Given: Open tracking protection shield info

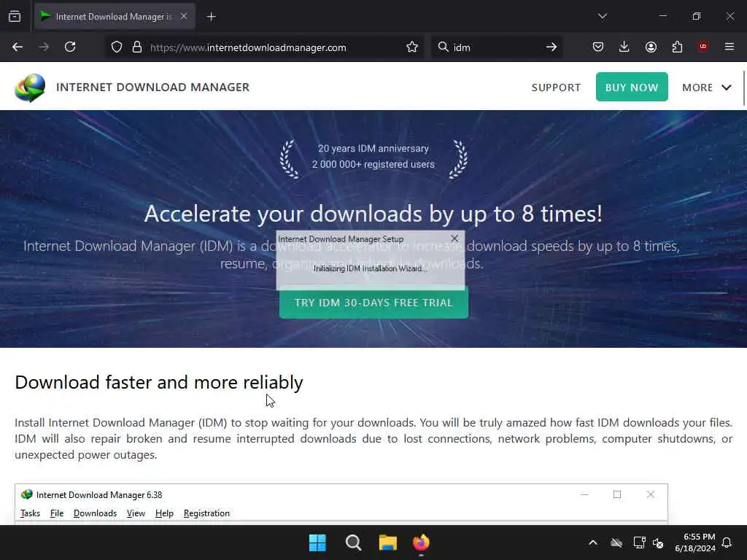Looking at the screenshot, I should click(117, 47).
